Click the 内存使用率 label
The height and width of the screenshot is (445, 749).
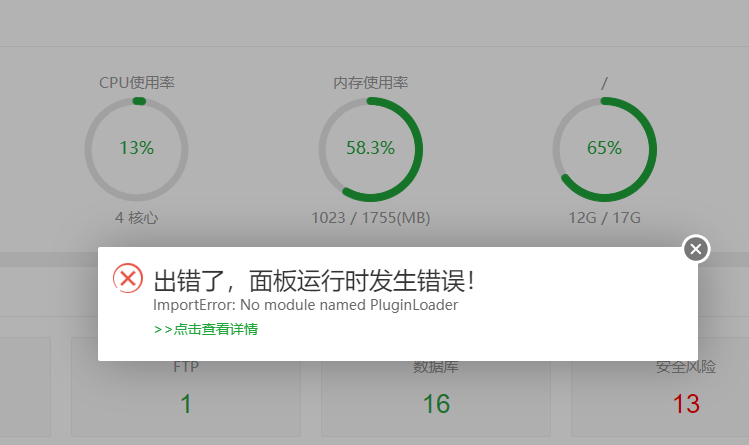[x=371, y=83]
